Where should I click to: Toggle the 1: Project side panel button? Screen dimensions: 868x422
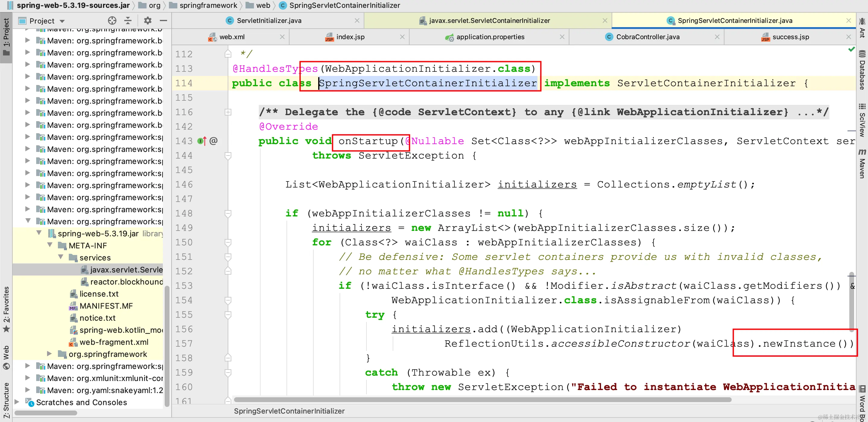6,37
